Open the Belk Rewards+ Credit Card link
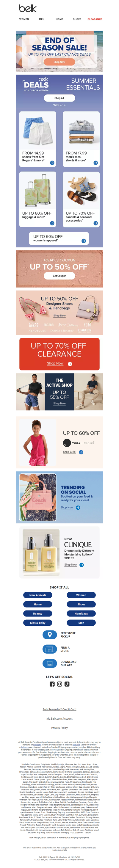Viewport: 119px width, 868px height. click(59, 709)
